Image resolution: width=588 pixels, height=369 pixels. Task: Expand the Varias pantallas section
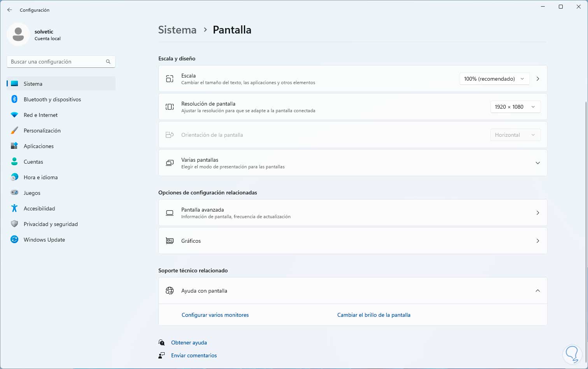point(537,163)
